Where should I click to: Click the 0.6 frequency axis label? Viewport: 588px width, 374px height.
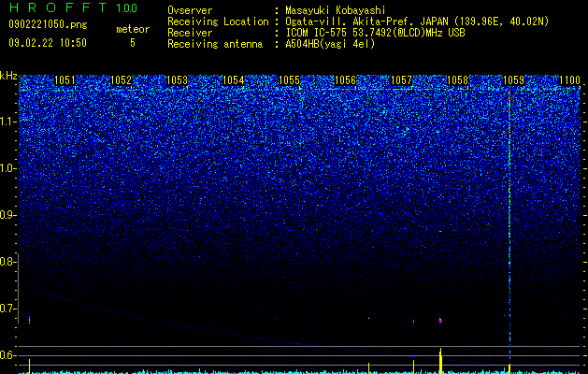8,355
